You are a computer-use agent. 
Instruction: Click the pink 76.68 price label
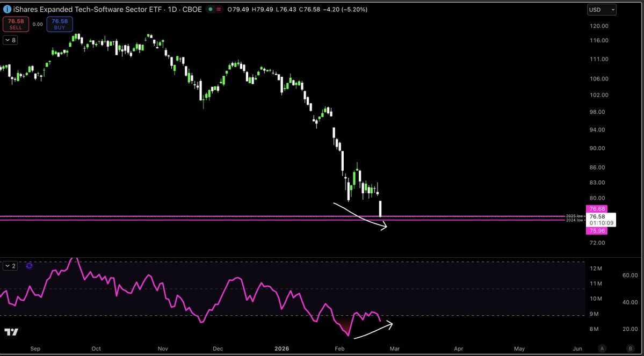(x=598, y=209)
